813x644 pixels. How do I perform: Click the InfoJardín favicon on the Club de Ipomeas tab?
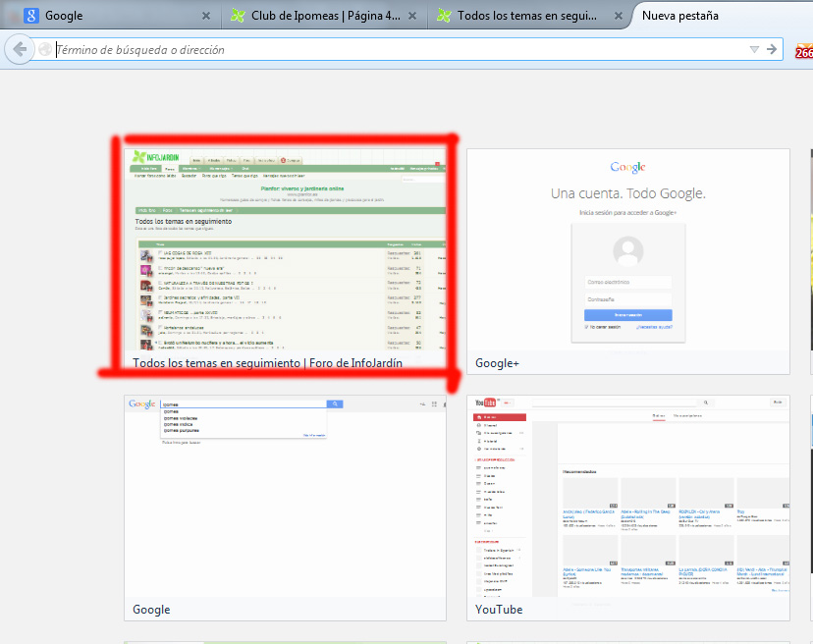[238, 16]
